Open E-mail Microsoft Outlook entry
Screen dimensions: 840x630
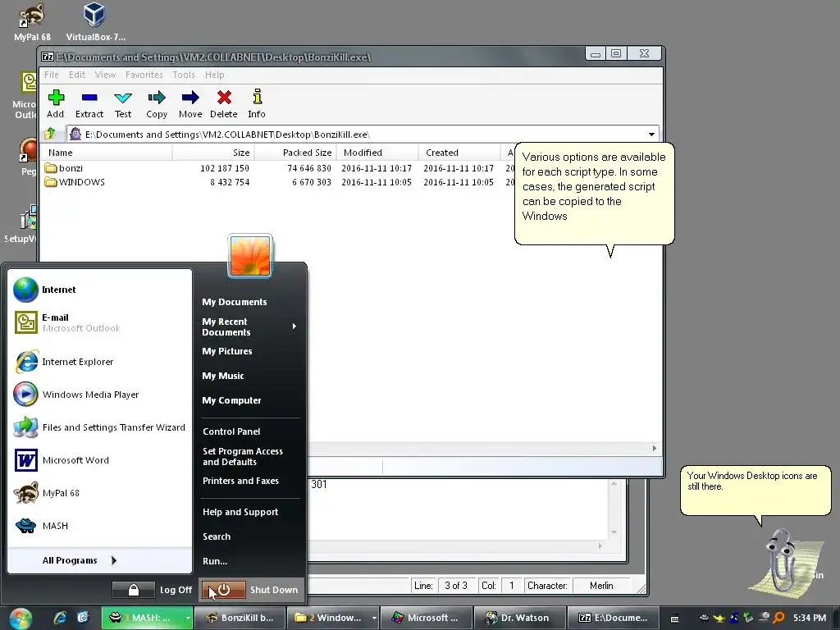[99, 322]
